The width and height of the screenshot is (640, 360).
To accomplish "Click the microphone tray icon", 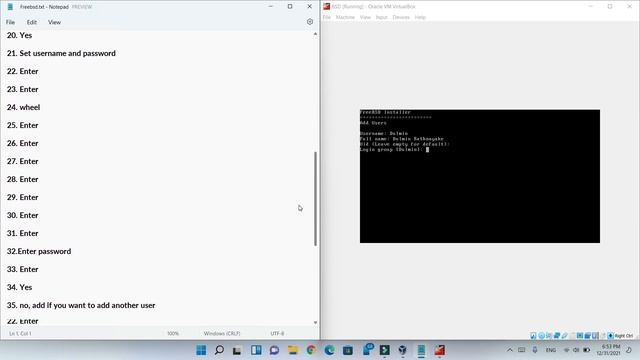I will pyautogui.click(x=535, y=350).
